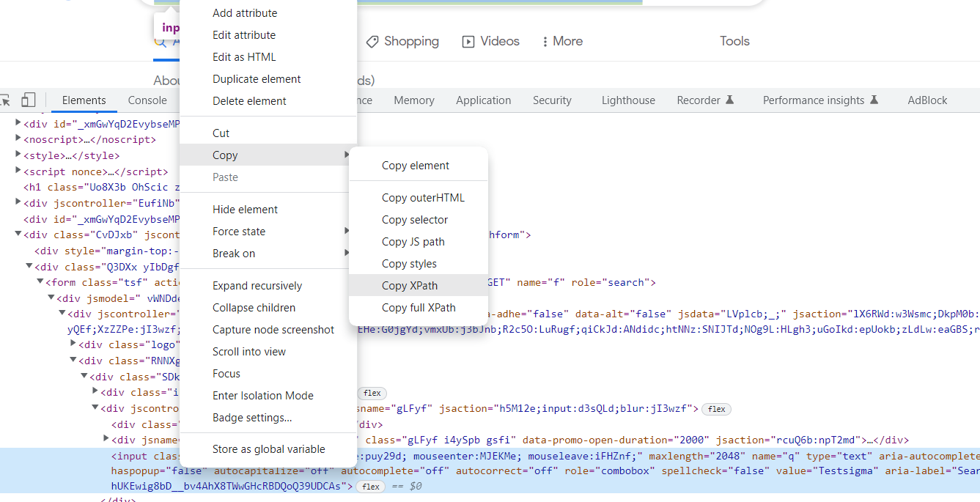Screen dimensions: 980x502
Task: Click the Videos play icon
Action: pyautogui.click(x=468, y=42)
